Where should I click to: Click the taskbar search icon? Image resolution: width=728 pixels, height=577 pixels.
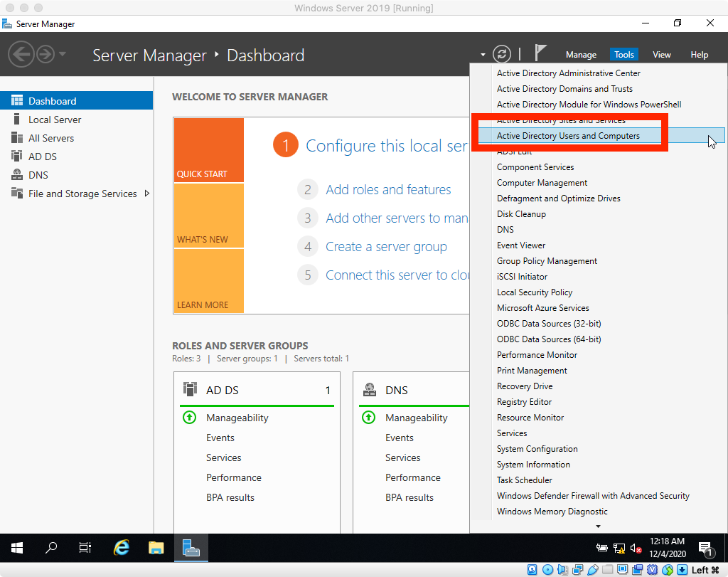click(51, 548)
